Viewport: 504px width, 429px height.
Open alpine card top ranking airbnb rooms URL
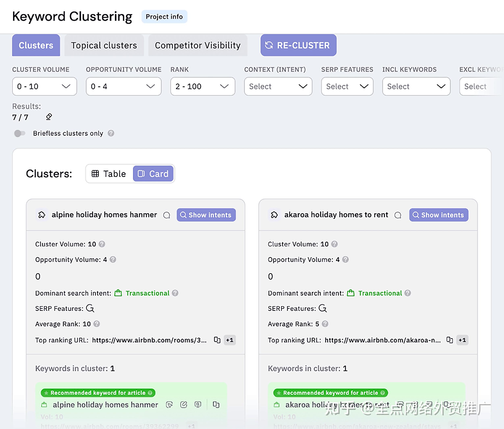click(149, 340)
